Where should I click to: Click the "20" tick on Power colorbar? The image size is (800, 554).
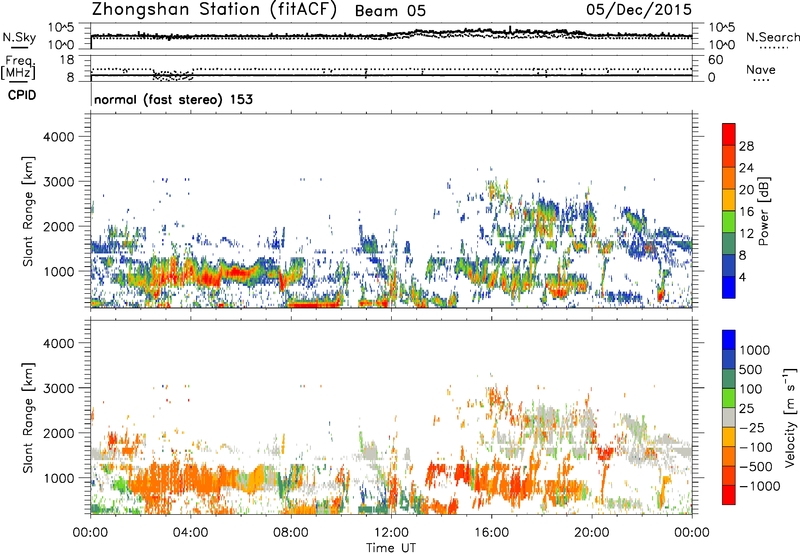click(x=746, y=190)
